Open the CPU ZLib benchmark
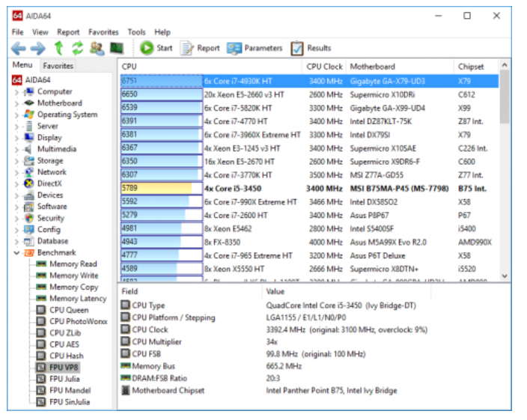The height and width of the screenshot is (420, 527). (59, 333)
